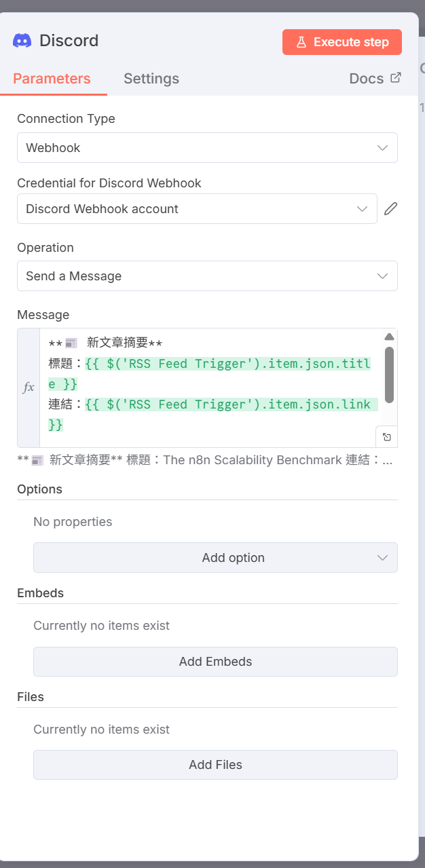Click the Add Embeds button
The height and width of the screenshot is (868, 425).
pos(215,662)
